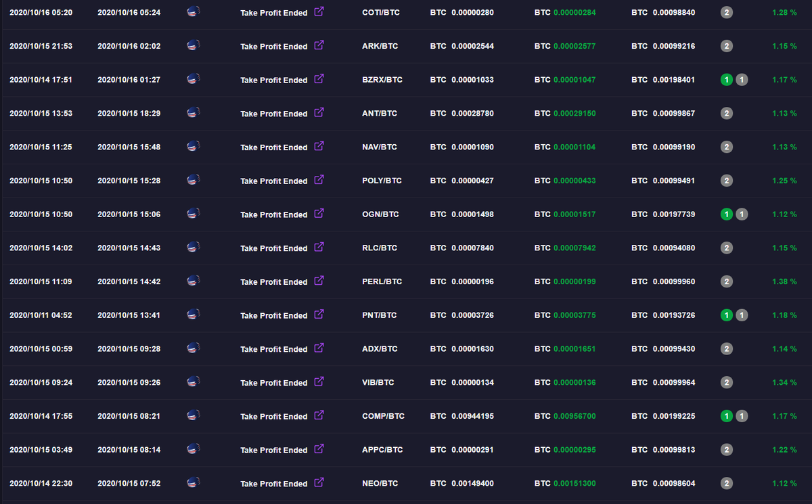
Task: Click the exchange logo in NAV/BTC row
Action: 193,146
